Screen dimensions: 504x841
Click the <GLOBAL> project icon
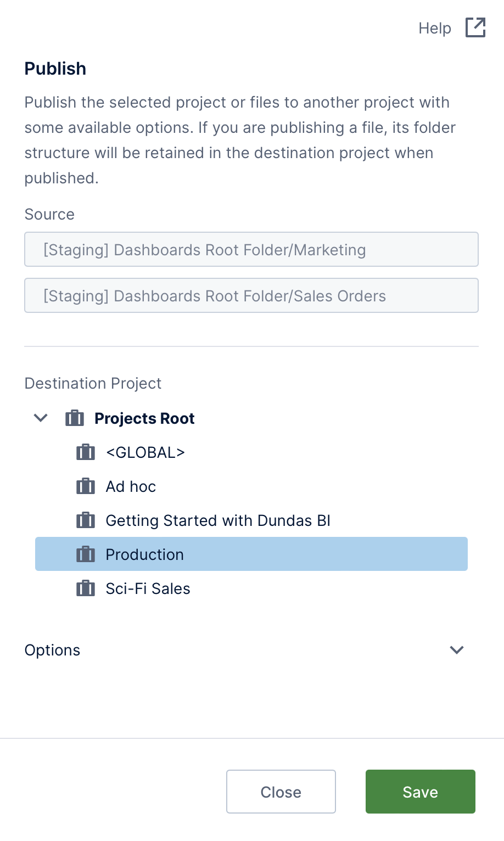coord(85,452)
